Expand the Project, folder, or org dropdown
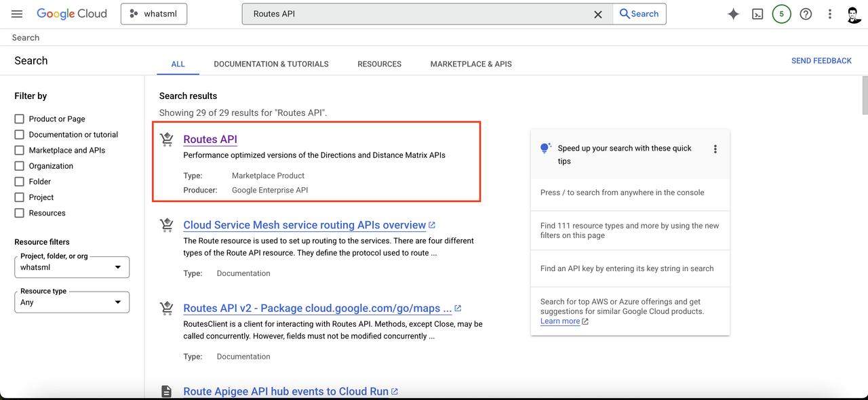 pyautogui.click(x=72, y=267)
